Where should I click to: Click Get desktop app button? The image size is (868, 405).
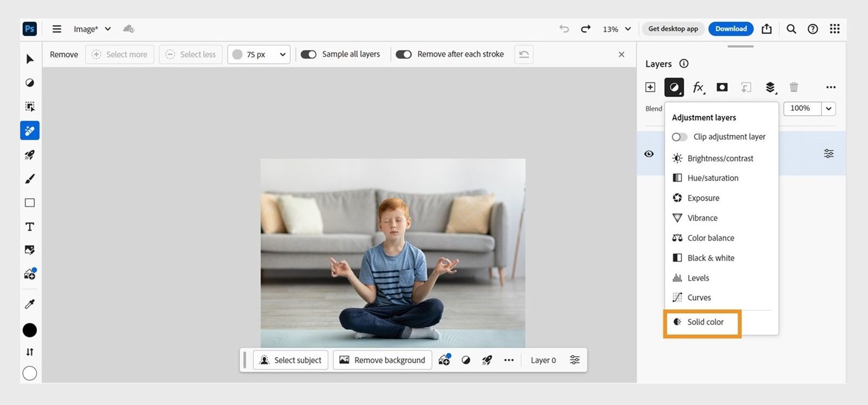[673, 29]
